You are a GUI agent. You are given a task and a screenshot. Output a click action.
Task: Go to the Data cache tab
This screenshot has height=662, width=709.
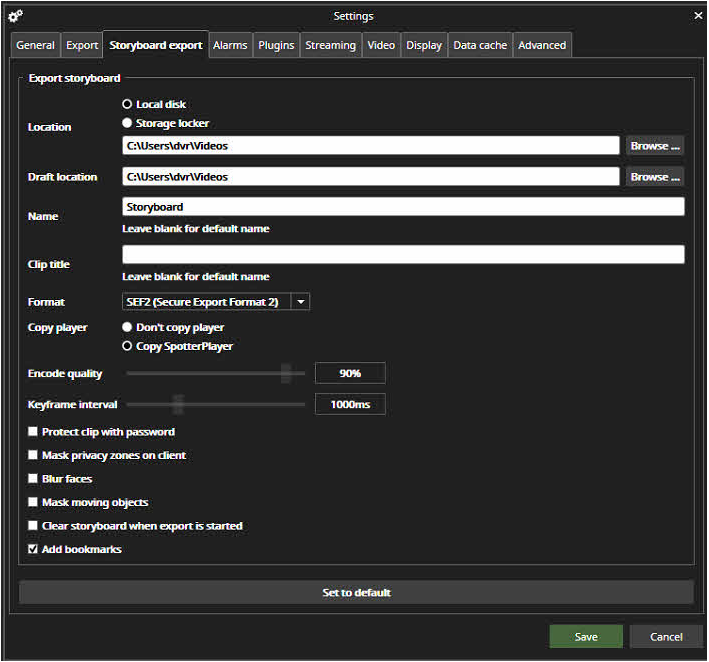(480, 45)
